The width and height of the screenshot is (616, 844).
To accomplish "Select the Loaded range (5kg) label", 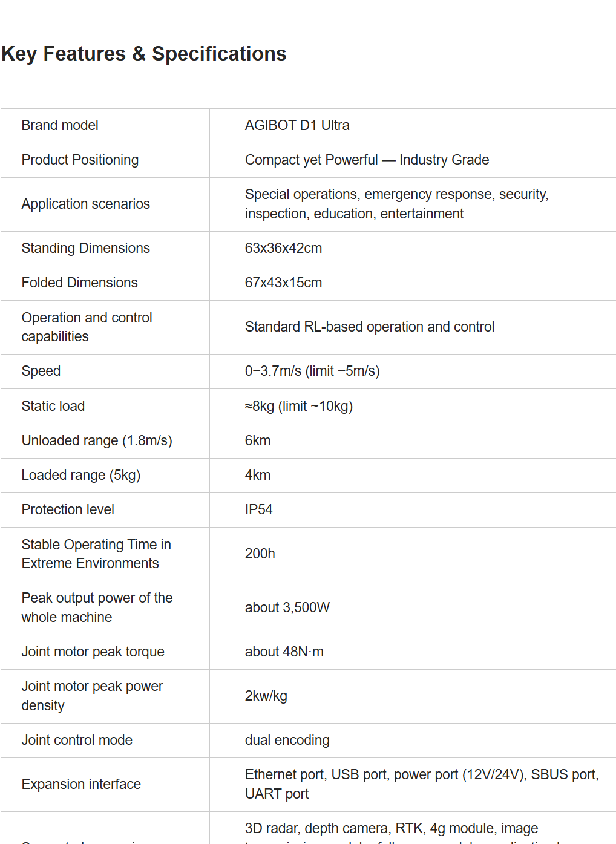I will [x=80, y=475].
